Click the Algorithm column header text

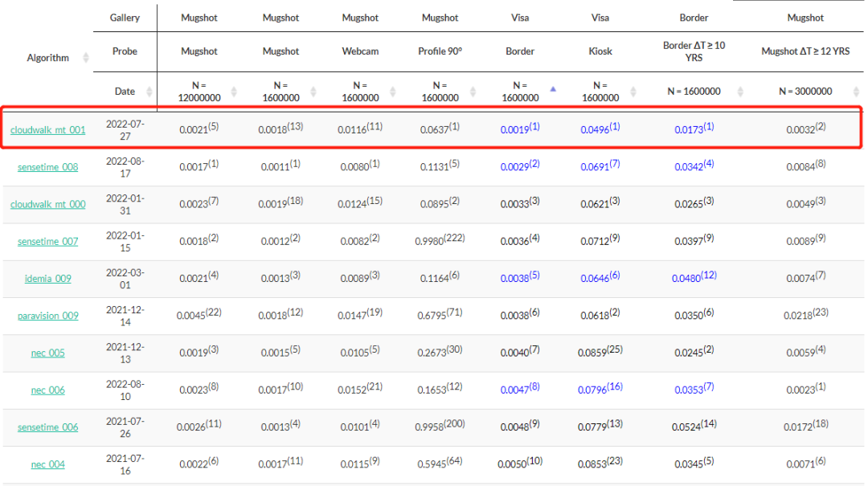point(47,58)
